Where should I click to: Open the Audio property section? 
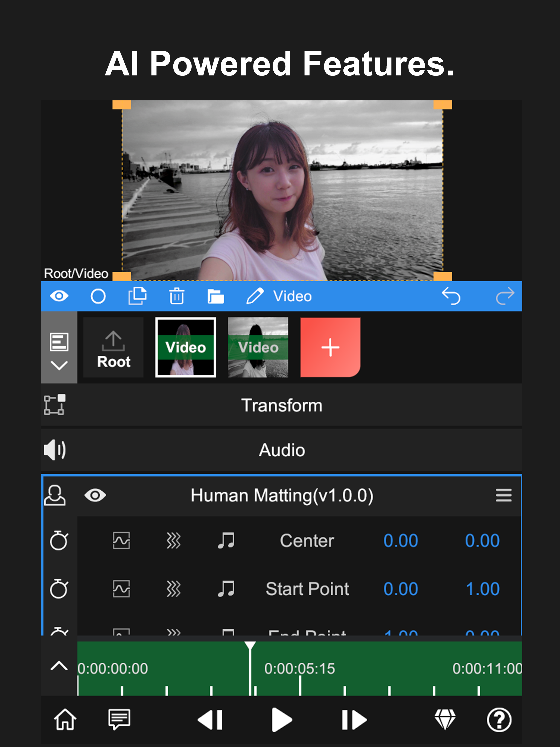pos(281,450)
